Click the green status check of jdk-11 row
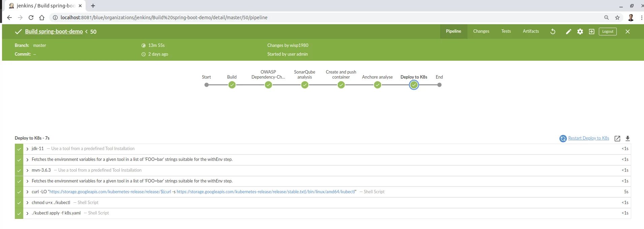 point(19,149)
